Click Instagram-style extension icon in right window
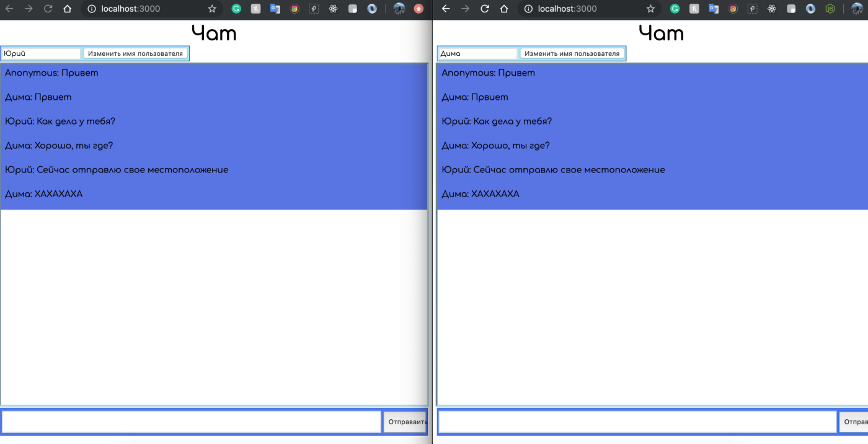Screen dimensions: 868x444 click(733, 9)
